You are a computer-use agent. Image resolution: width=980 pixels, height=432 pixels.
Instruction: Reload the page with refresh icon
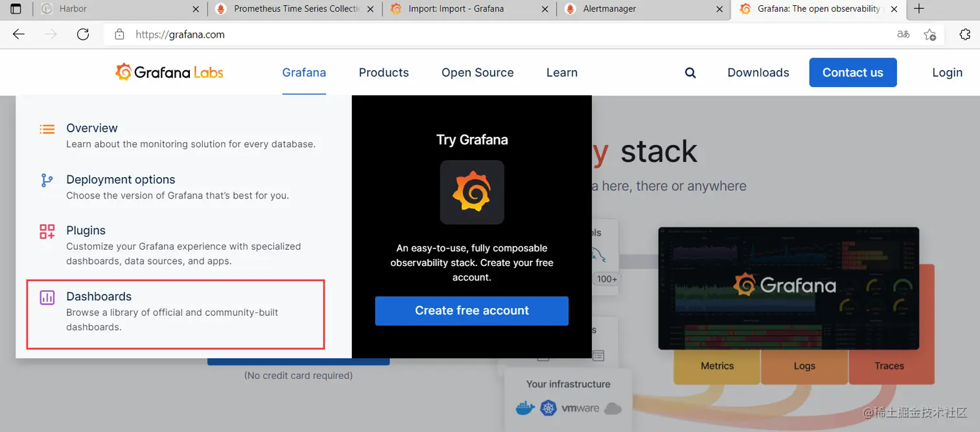coord(83,34)
